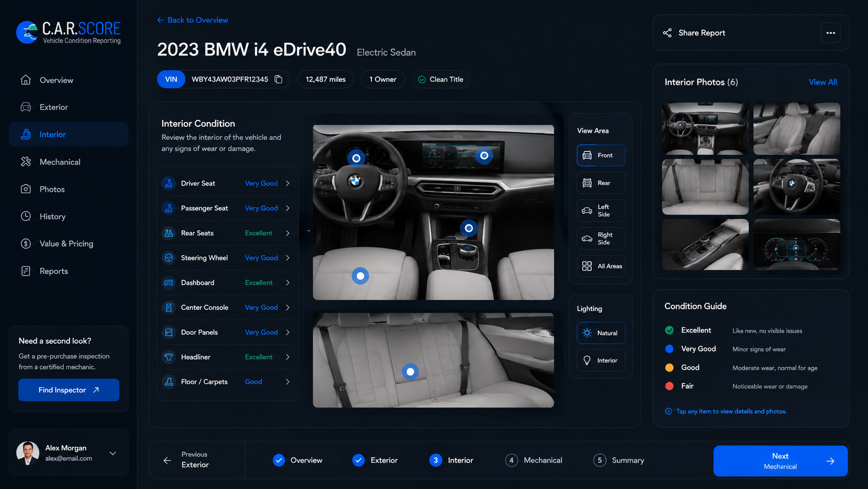Click hotspot marker on the driver seat
Screen dimensions: 868x489
360,276
